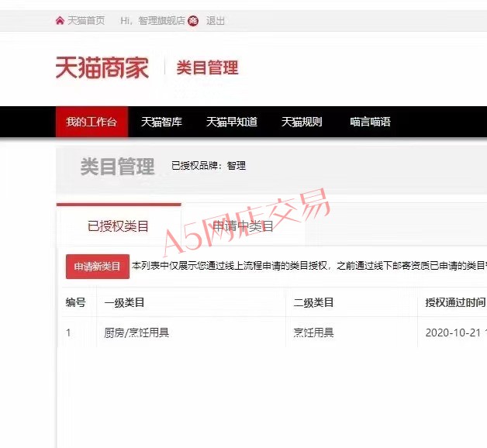Click the 二级类目 column header

[313, 302]
